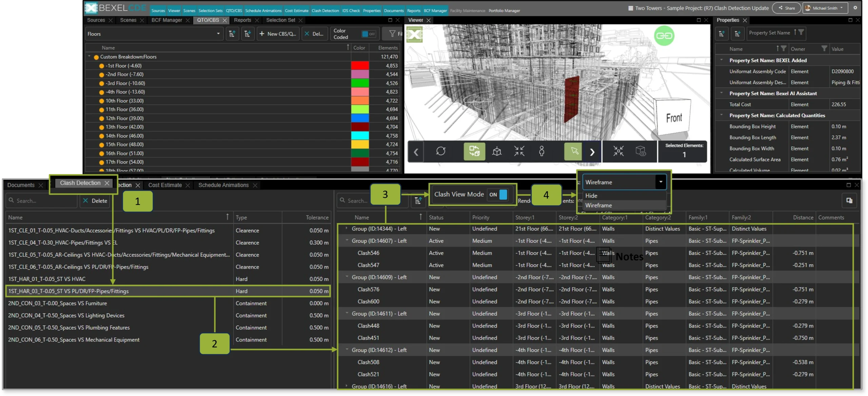Viewport: 868px width, 396px height.
Task: Open Schedule Animations in top menu bar
Action: point(263,11)
